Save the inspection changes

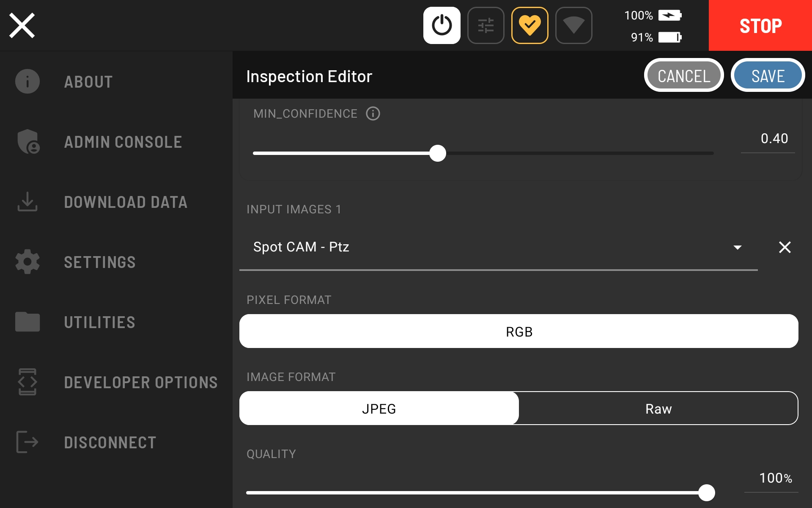pyautogui.click(x=768, y=76)
